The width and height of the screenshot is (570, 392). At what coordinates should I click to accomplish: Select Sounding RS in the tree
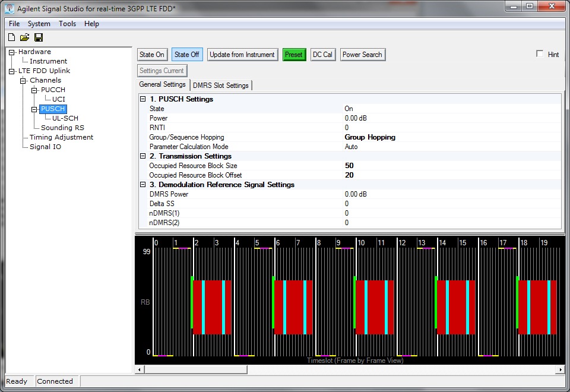[x=62, y=128]
